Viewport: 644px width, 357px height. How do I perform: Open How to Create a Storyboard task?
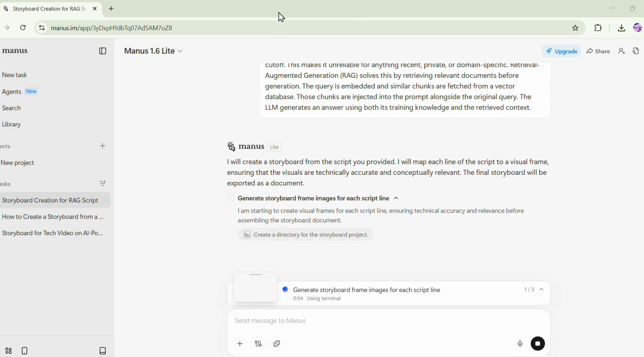pos(53,217)
